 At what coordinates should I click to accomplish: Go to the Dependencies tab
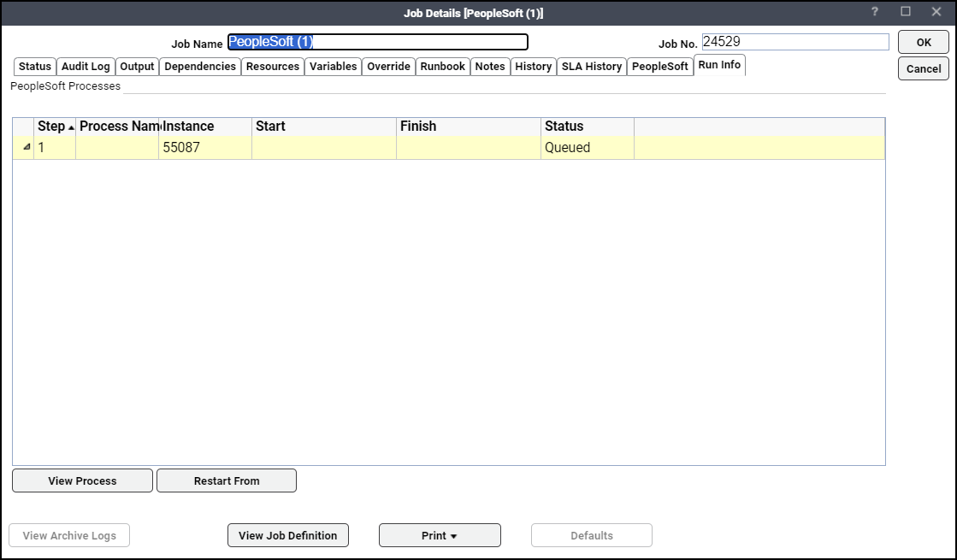pyautogui.click(x=200, y=67)
